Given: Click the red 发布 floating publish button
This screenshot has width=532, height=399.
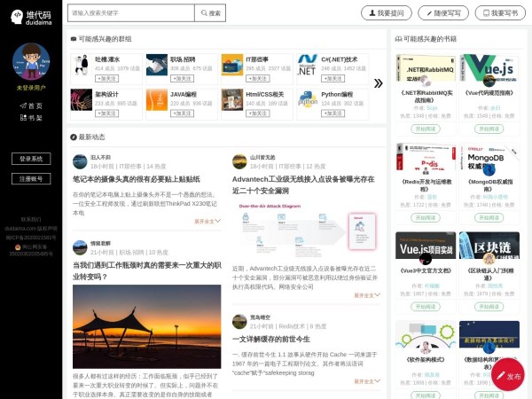Looking at the screenshot, I should [x=508, y=375].
